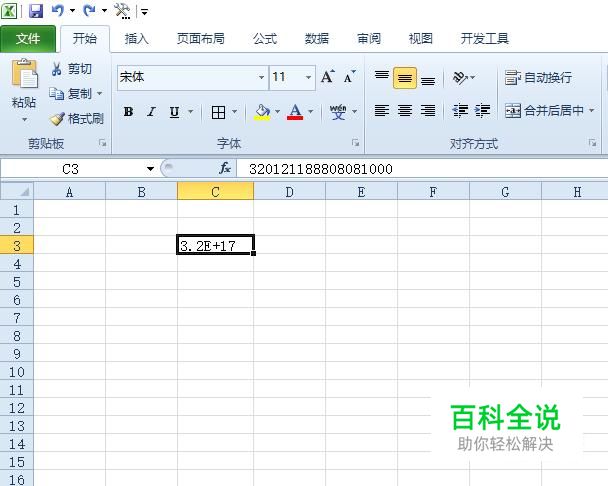This screenshot has height=486, width=608.
Task: Open the clipboard 剪贴板 dialog launcher
Action: pos(103,143)
